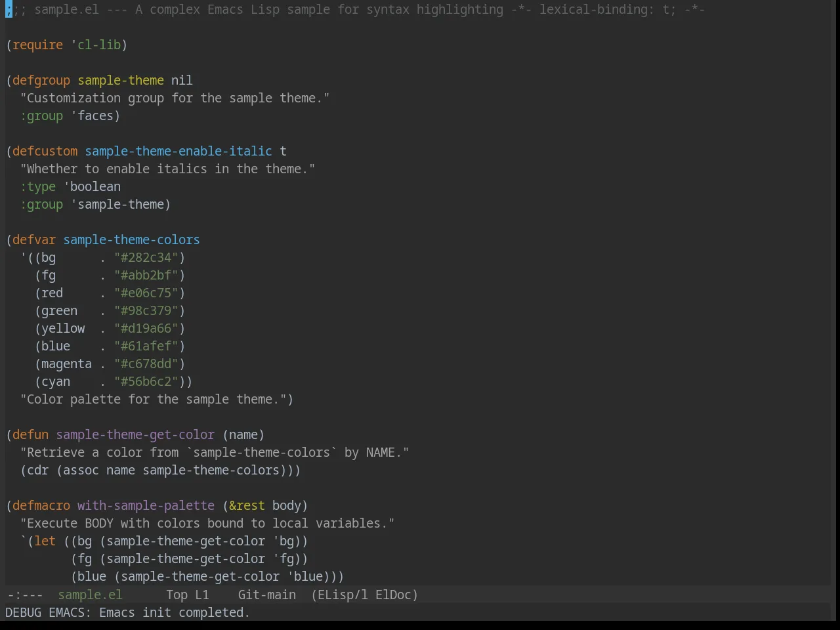
Task: Click the 'defvar' keyword
Action: pyautogui.click(x=34, y=240)
